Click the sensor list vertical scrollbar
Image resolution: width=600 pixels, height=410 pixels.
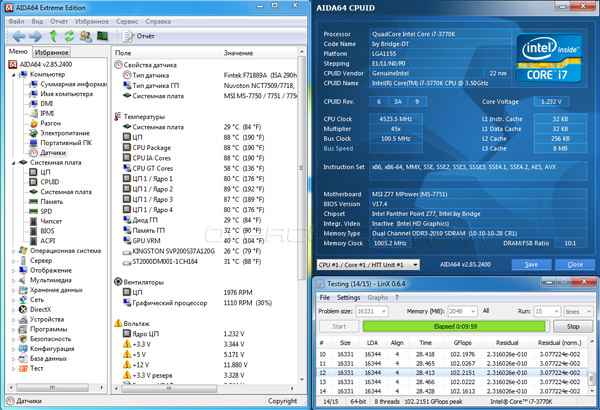[x=302, y=168]
